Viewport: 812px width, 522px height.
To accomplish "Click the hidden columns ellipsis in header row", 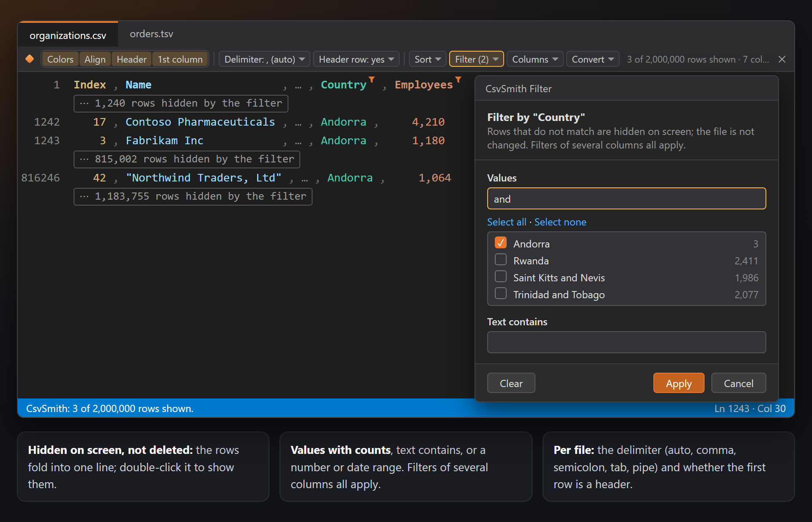I will (298, 86).
